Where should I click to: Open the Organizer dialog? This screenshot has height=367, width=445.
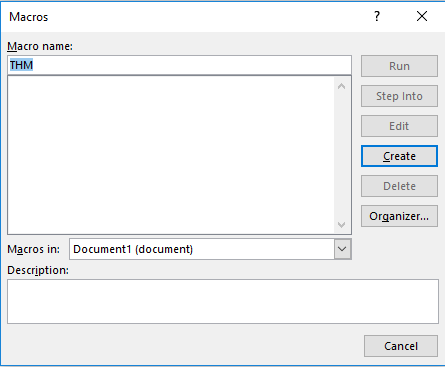(x=399, y=216)
